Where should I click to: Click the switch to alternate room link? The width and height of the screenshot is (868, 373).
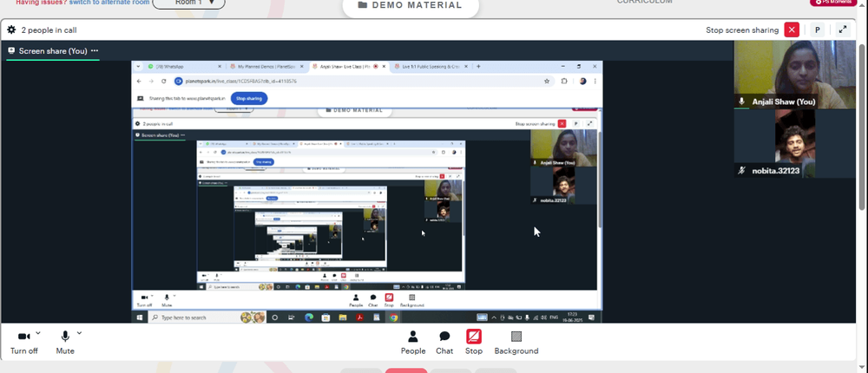pyautogui.click(x=109, y=3)
